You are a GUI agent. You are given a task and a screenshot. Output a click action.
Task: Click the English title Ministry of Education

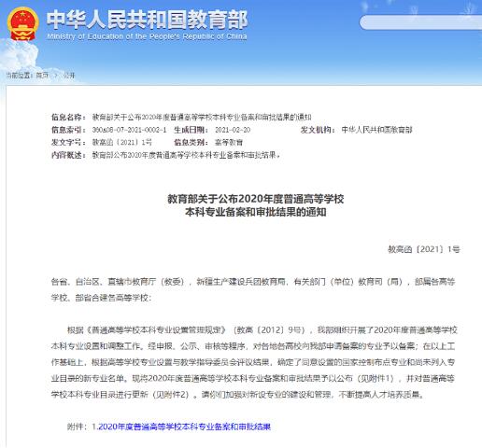coord(147,36)
